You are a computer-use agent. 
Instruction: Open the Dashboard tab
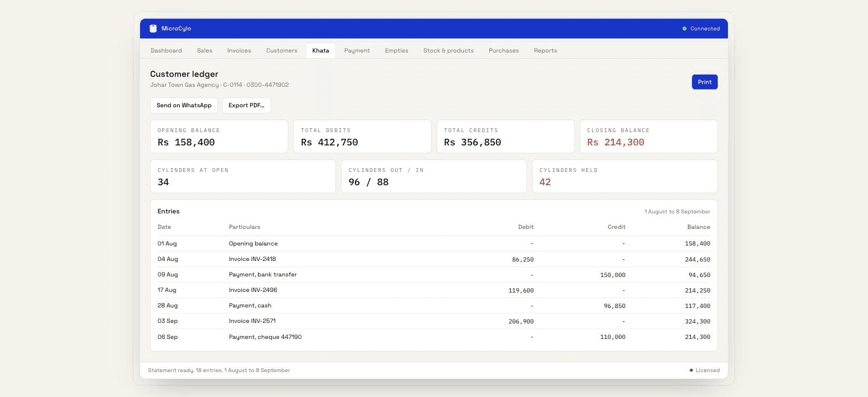click(166, 50)
